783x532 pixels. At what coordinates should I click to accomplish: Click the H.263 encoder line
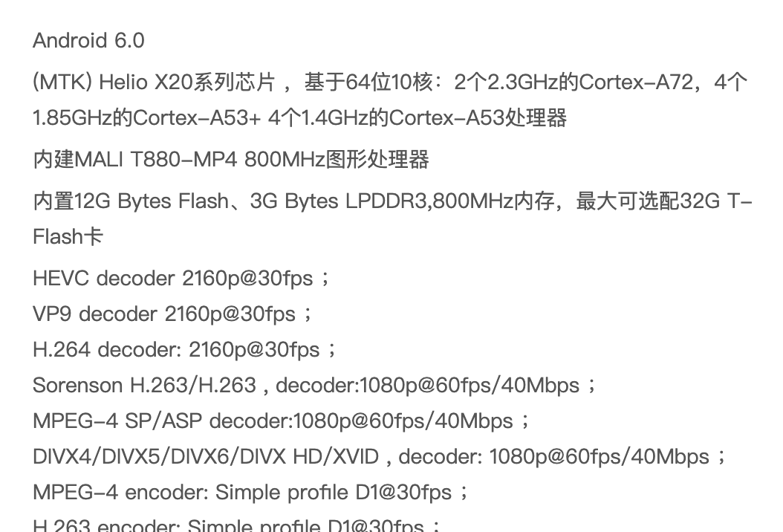point(237,525)
